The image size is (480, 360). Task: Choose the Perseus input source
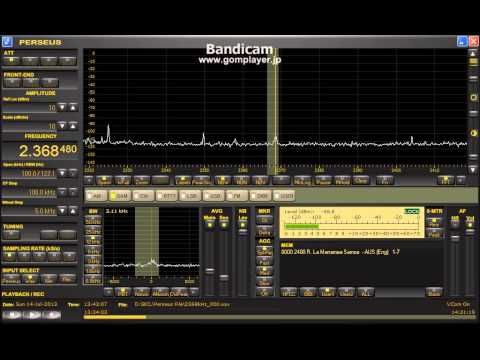[x=11, y=278]
